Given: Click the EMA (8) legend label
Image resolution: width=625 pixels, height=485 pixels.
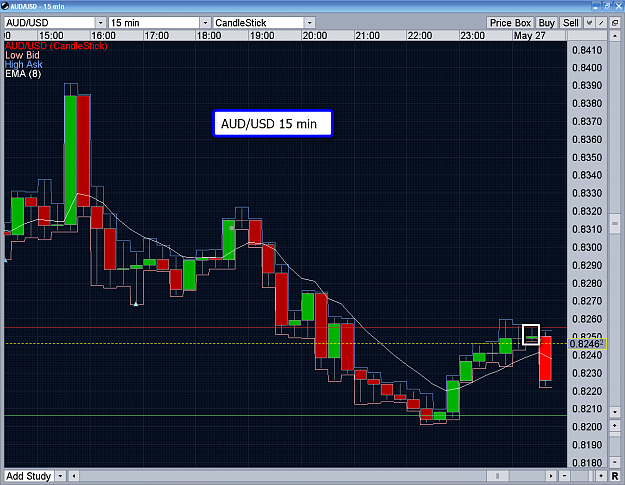Looking at the screenshot, I should [x=23, y=73].
